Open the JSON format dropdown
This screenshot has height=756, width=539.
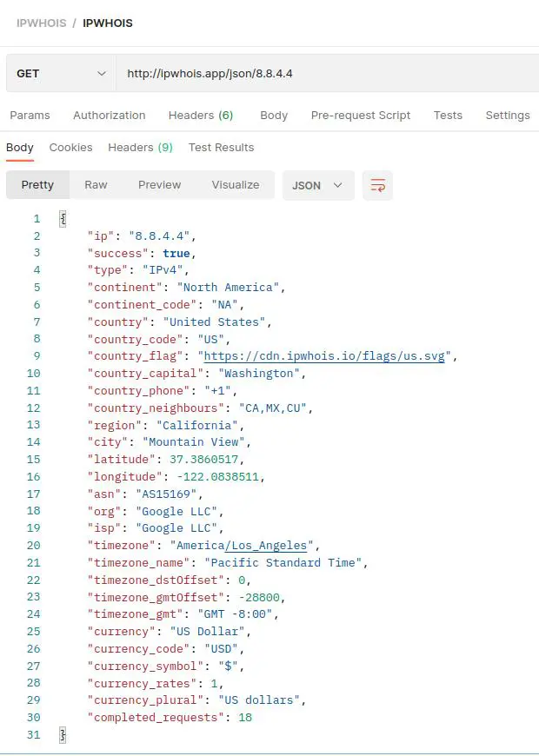click(317, 185)
